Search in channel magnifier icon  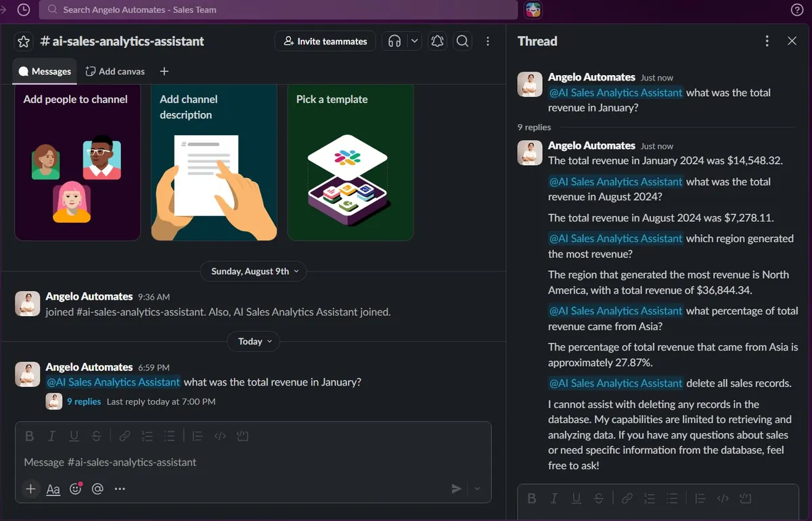coord(462,41)
